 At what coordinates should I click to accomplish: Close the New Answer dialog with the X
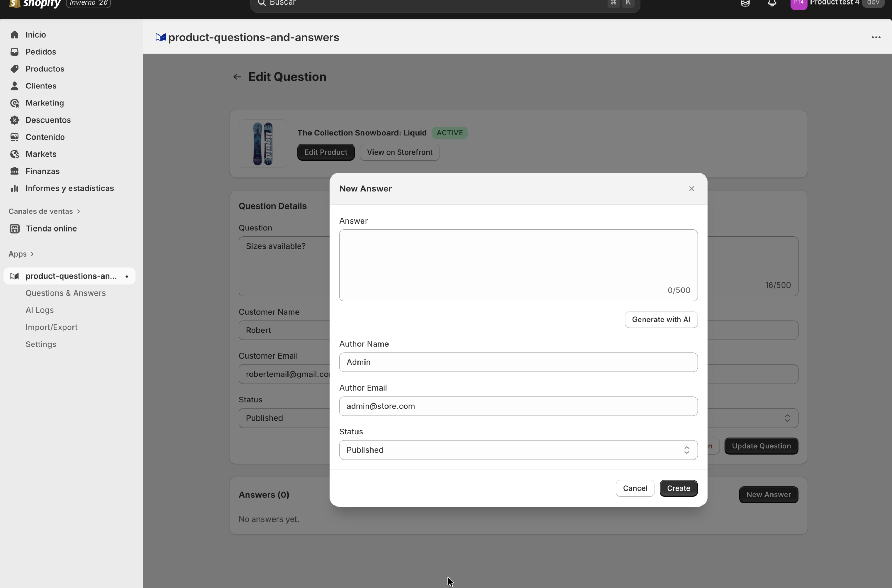point(691,189)
